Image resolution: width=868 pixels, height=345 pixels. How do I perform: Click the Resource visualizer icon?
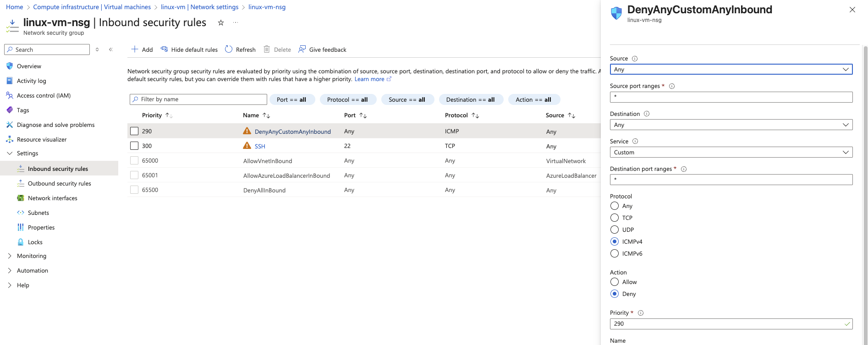point(10,139)
